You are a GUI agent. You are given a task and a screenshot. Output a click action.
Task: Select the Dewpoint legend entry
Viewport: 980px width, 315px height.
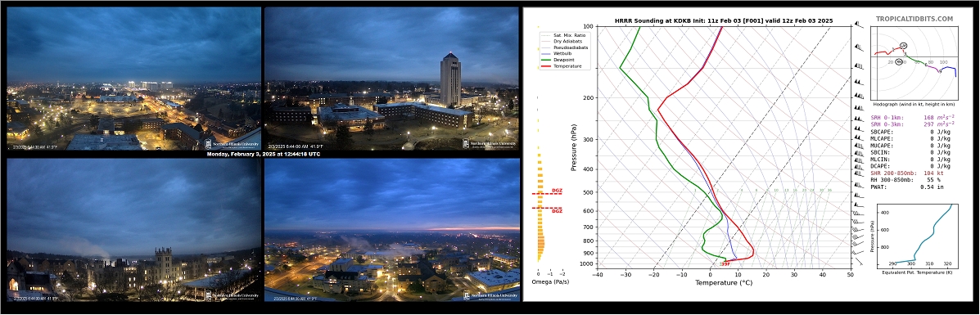[559, 60]
